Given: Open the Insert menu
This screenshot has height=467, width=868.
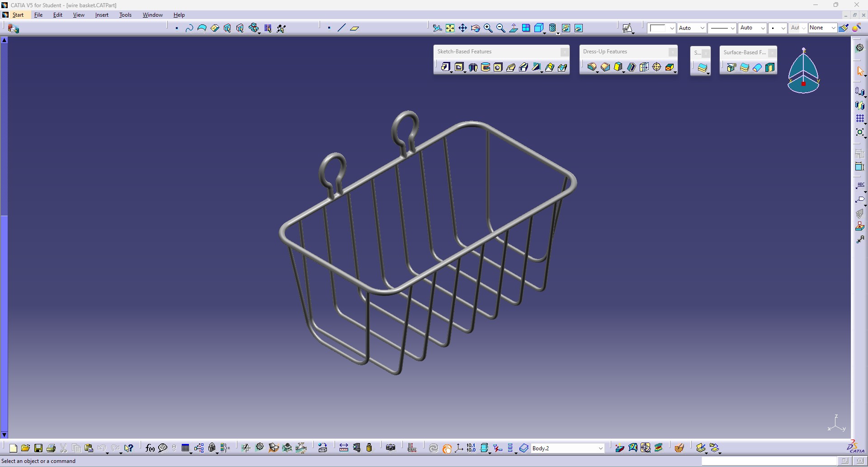Looking at the screenshot, I should tap(102, 15).
